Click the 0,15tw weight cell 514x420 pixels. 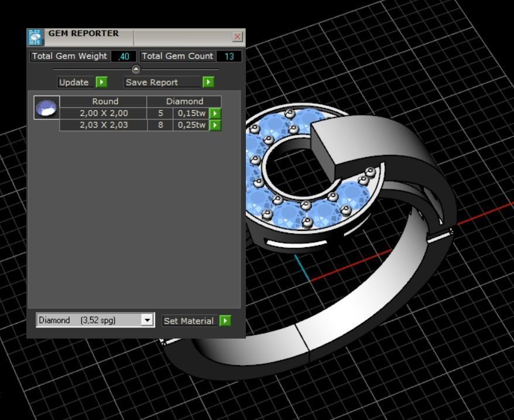tap(191, 113)
